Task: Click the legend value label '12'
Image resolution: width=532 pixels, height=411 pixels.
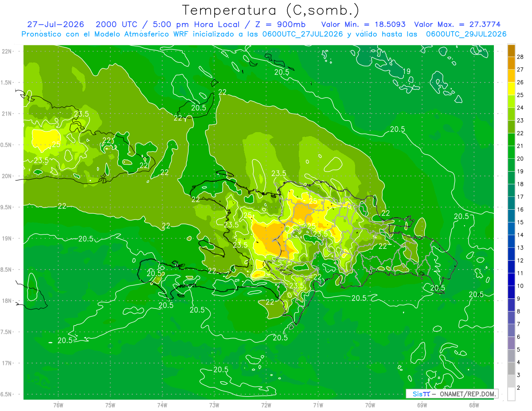Action: coord(520,261)
